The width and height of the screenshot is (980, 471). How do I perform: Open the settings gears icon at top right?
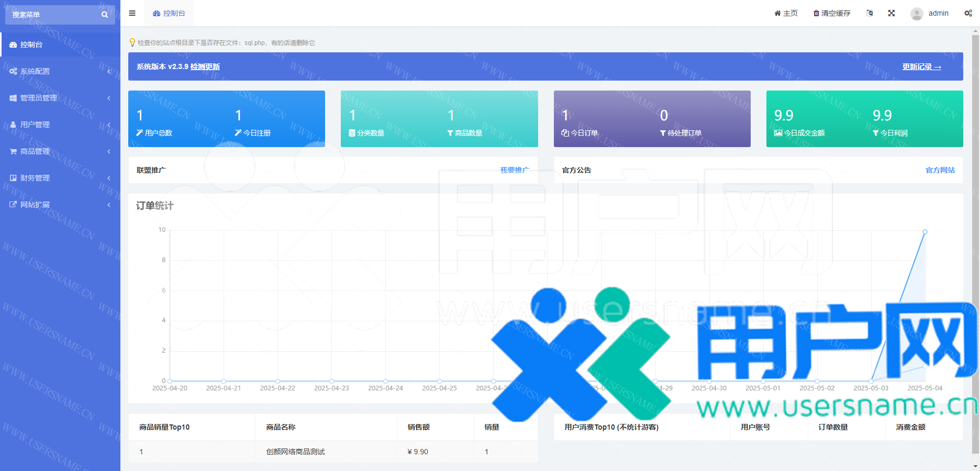[968, 13]
